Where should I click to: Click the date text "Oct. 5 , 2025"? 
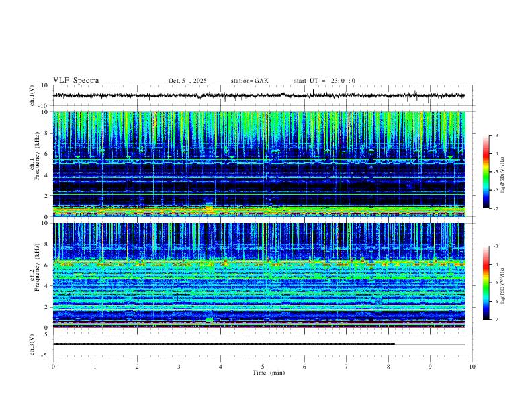(187, 81)
